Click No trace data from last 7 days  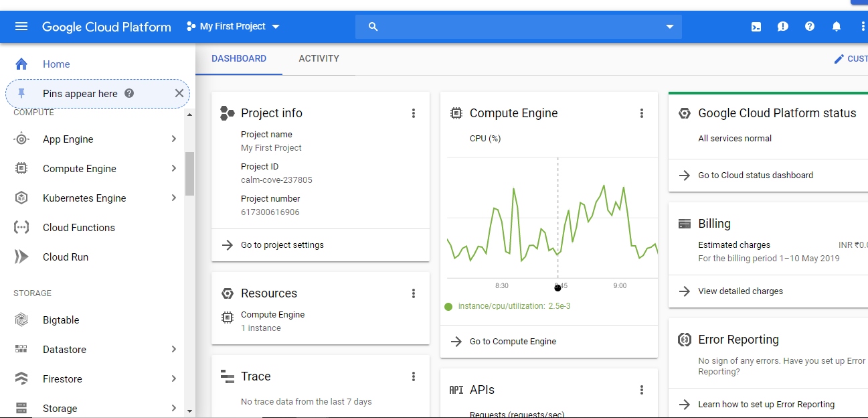pos(307,402)
